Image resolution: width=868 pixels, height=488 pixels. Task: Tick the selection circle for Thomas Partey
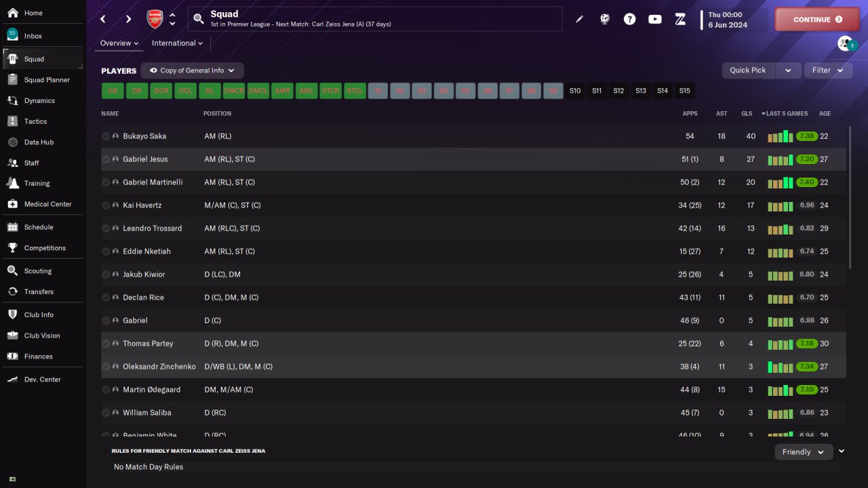coord(106,344)
